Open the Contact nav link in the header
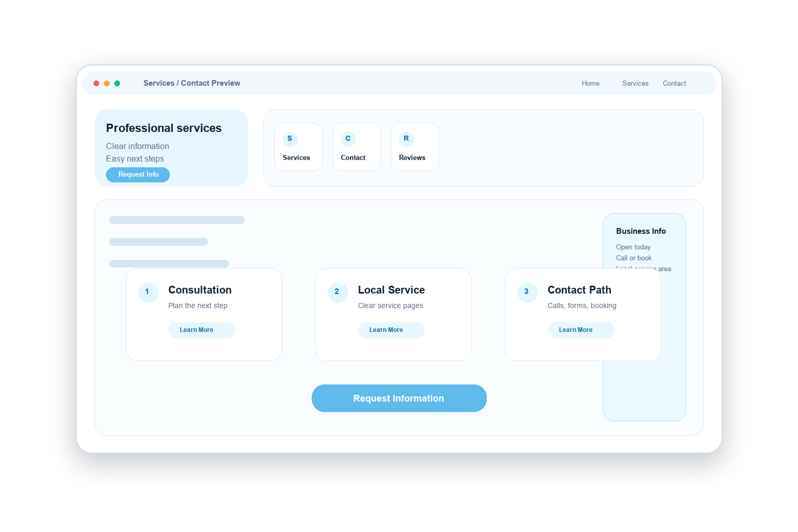 coord(674,84)
